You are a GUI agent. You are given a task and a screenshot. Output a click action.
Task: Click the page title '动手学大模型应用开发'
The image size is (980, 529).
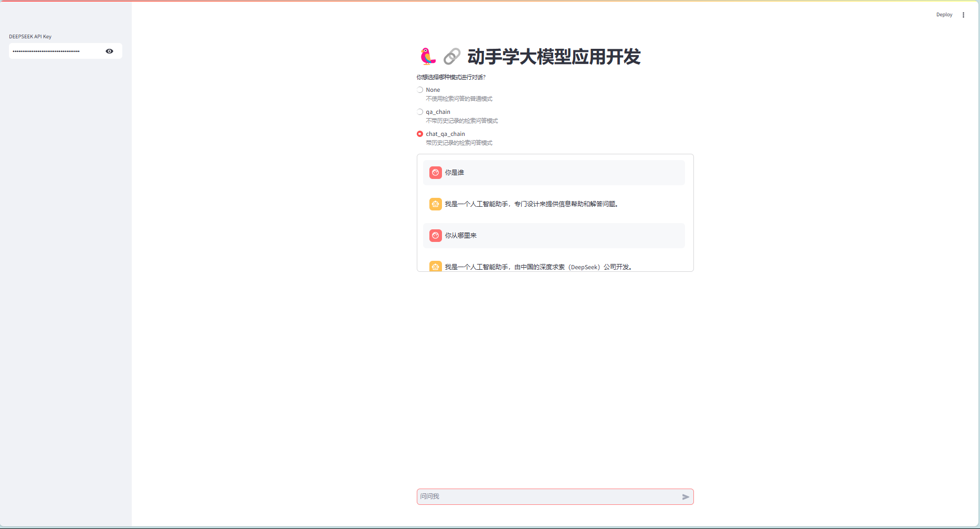554,57
